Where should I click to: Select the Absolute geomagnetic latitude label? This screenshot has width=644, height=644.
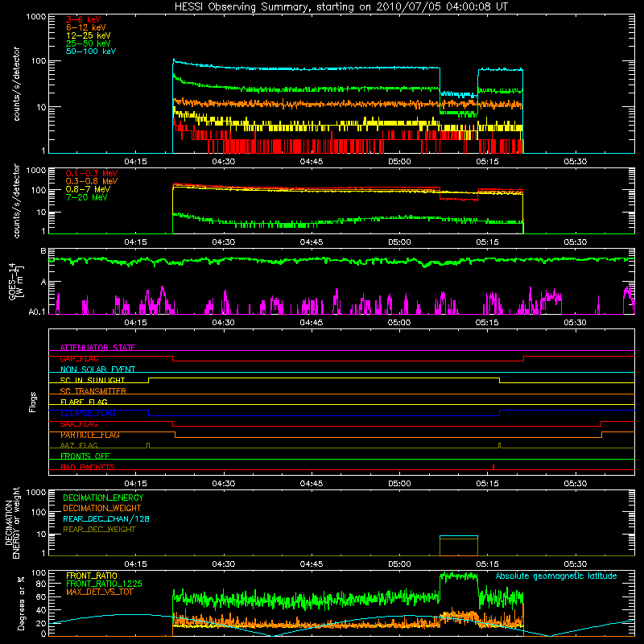coord(556,576)
